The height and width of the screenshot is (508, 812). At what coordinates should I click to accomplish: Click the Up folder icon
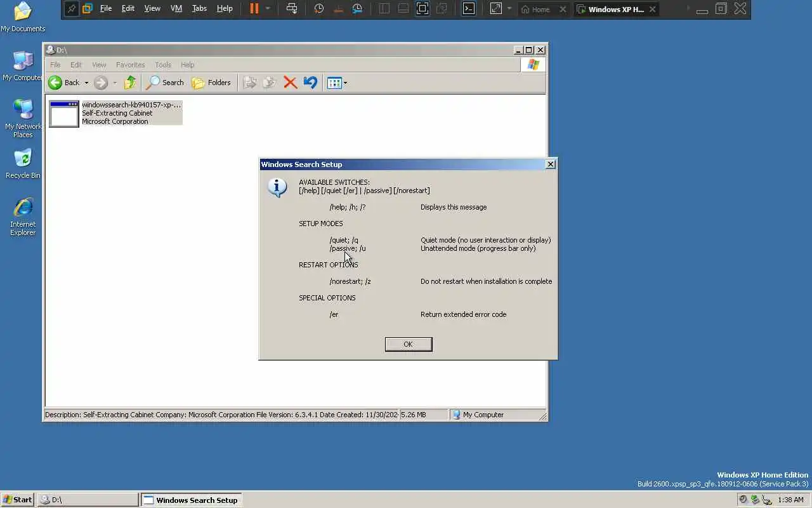[x=130, y=83]
